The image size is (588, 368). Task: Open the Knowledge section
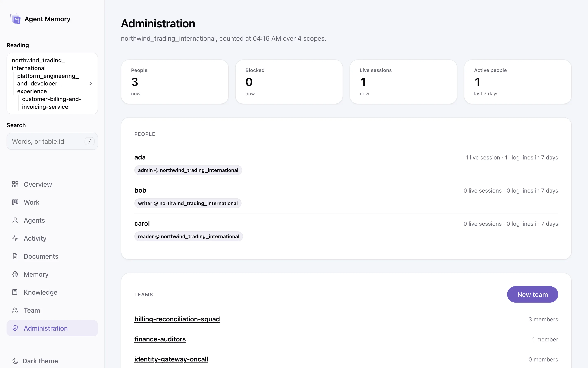point(52,292)
